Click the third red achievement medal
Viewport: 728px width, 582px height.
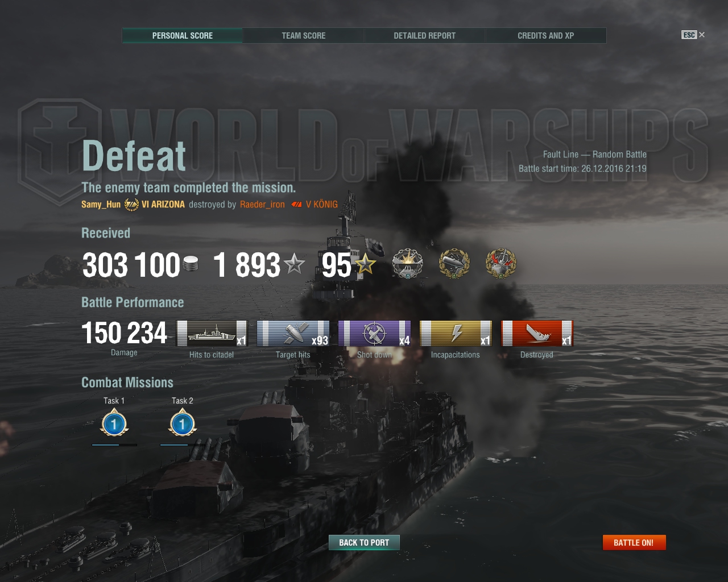[x=501, y=264]
